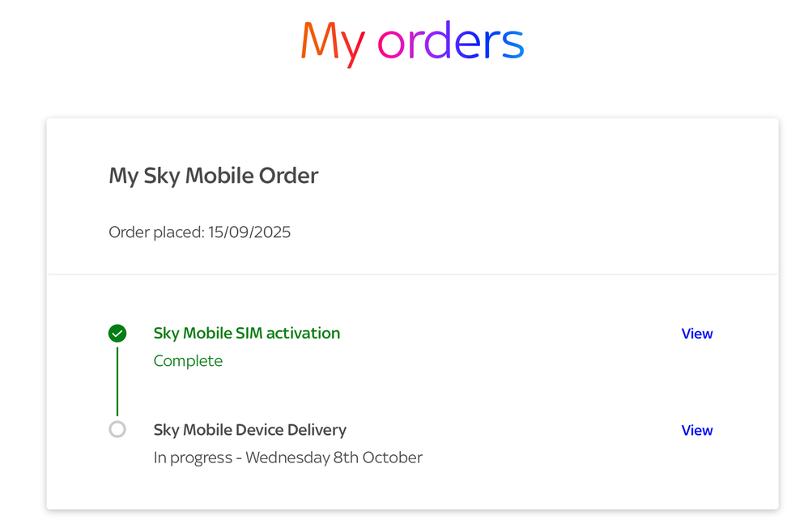Select the 'Sky Mobile Device Delivery' step title
Screen dimensions: 808x532
pyautogui.click(x=249, y=430)
